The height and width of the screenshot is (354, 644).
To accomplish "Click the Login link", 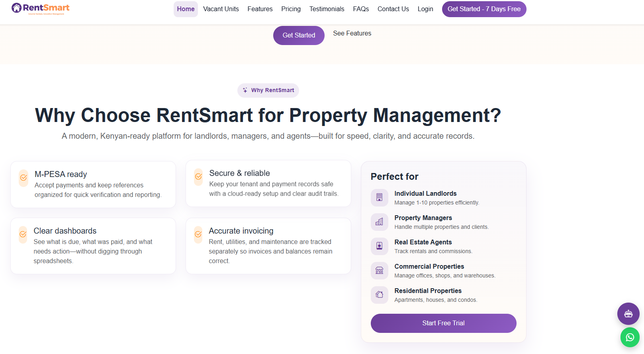I will pyautogui.click(x=425, y=9).
